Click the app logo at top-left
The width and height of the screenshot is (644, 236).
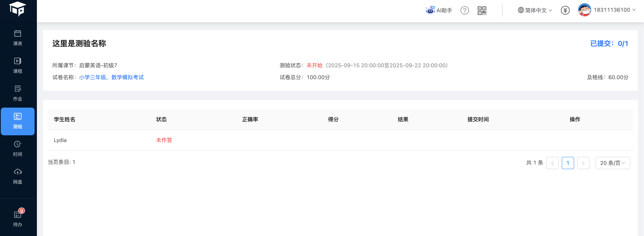(17, 9)
